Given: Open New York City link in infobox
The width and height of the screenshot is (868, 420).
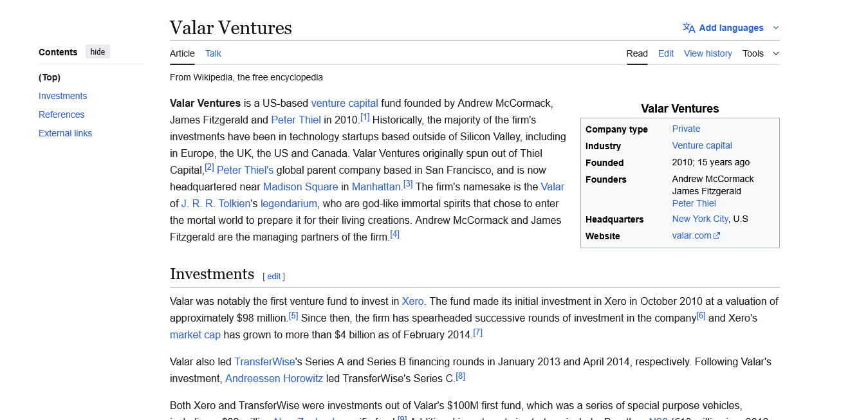Looking at the screenshot, I should (700, 219).
